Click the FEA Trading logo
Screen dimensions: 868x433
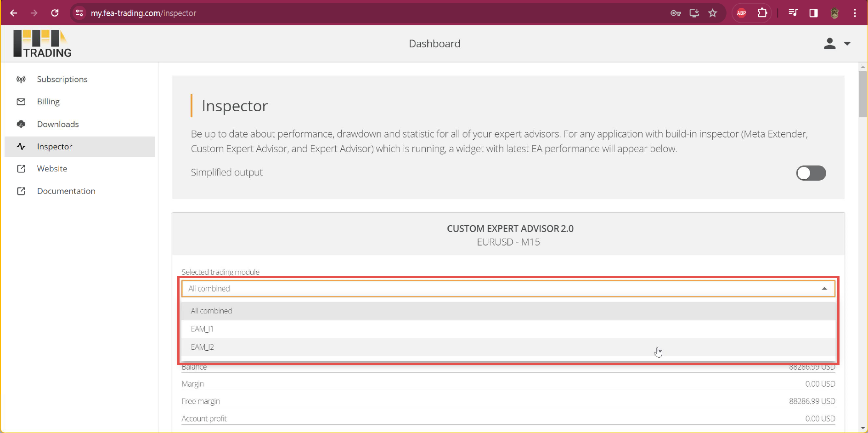click(42, 44)
